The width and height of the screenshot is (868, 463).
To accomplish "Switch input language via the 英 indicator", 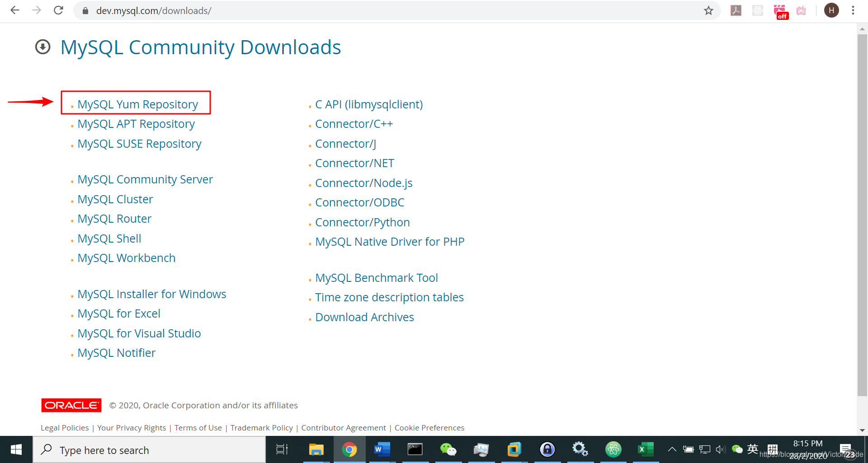I will tap(753, 449).
